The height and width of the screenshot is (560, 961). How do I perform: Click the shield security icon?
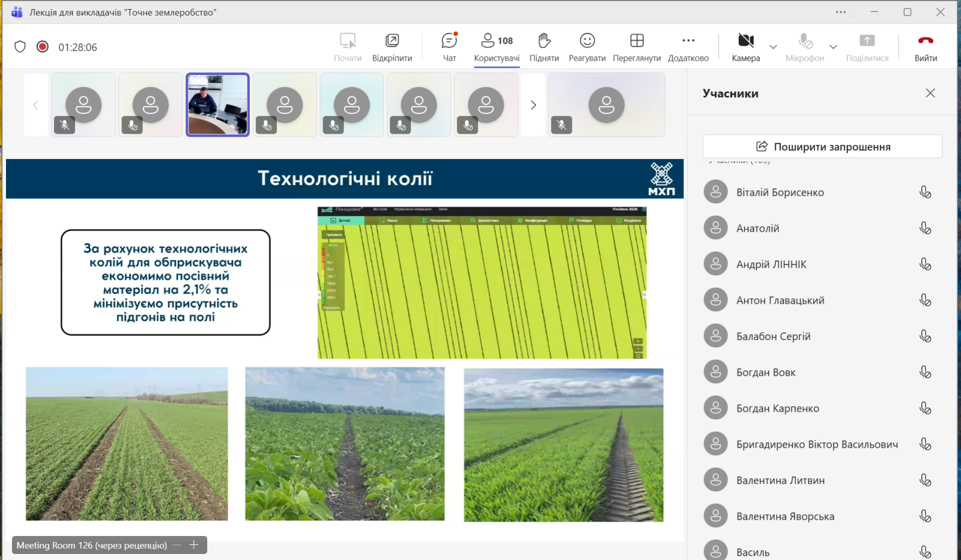(x=20, y=47)
